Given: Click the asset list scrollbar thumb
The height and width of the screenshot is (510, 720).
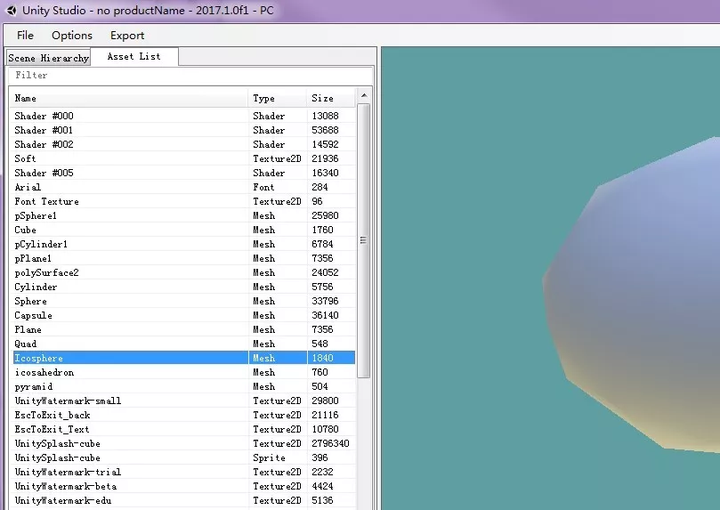Looking at the screenshot, I should coord(363,240).
